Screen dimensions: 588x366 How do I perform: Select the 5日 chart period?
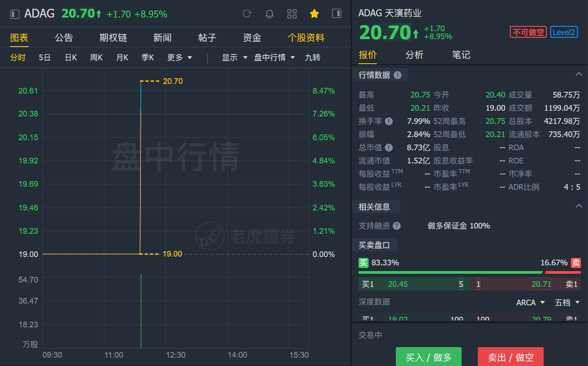point(45,58)
